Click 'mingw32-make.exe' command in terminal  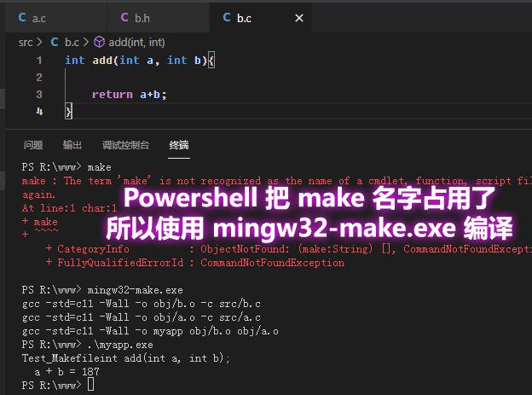135,290
